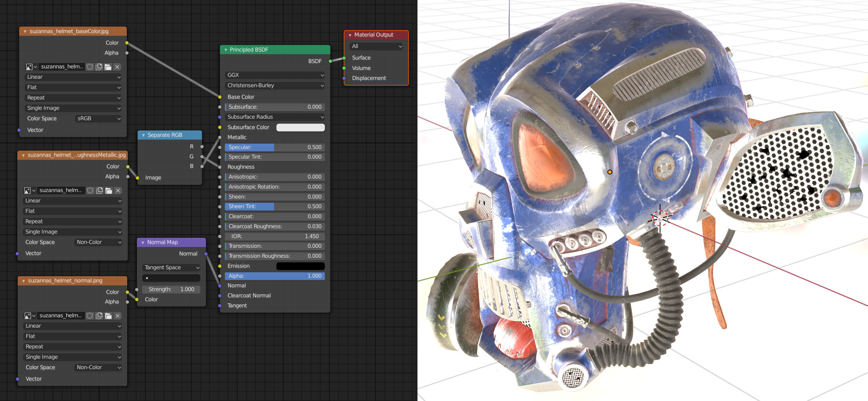The height and width of the screenshot is (401, 868).
Task: Click the Metallic input socket
Action: 220,138
